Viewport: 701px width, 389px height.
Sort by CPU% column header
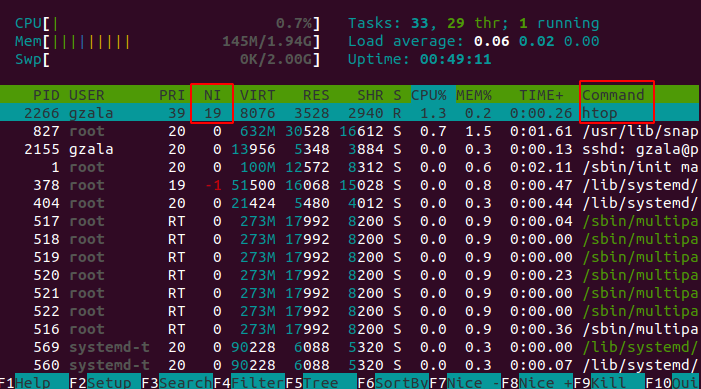[x=429, y=95]
